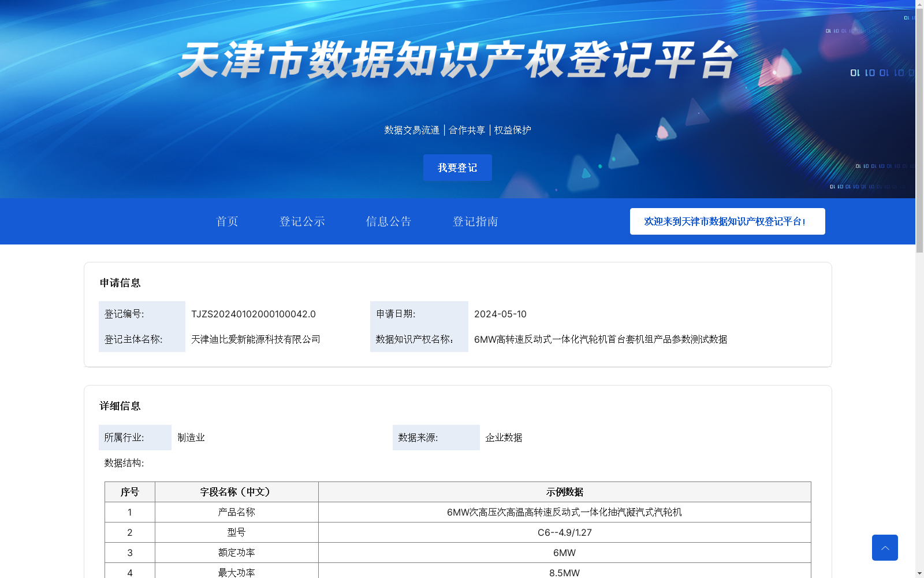Click the 数据结构 label

click(x=124, y=463)
